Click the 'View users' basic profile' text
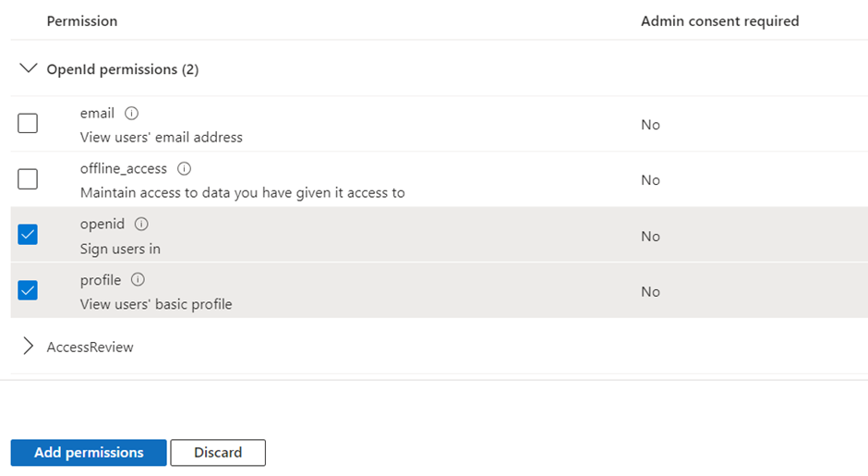 click(156, 304)
